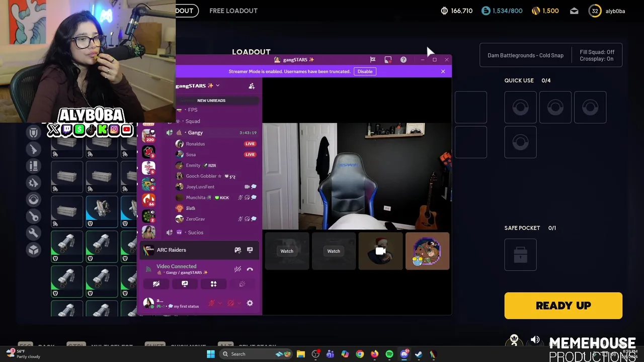
Task: Click Discord pop-out window icon in title bar
Action: click(388, 60)
